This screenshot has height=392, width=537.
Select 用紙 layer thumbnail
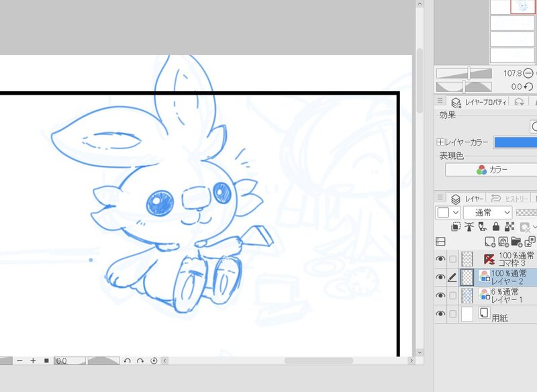(x=467, y=313)
